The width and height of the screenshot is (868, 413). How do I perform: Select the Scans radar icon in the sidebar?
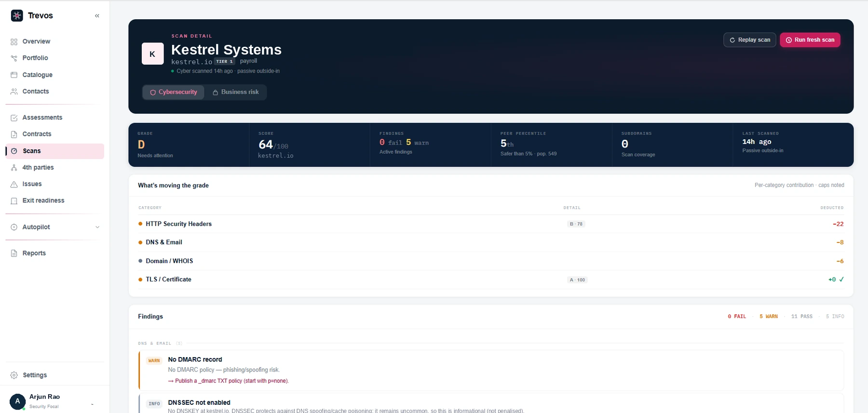click(x=14, y=151)
